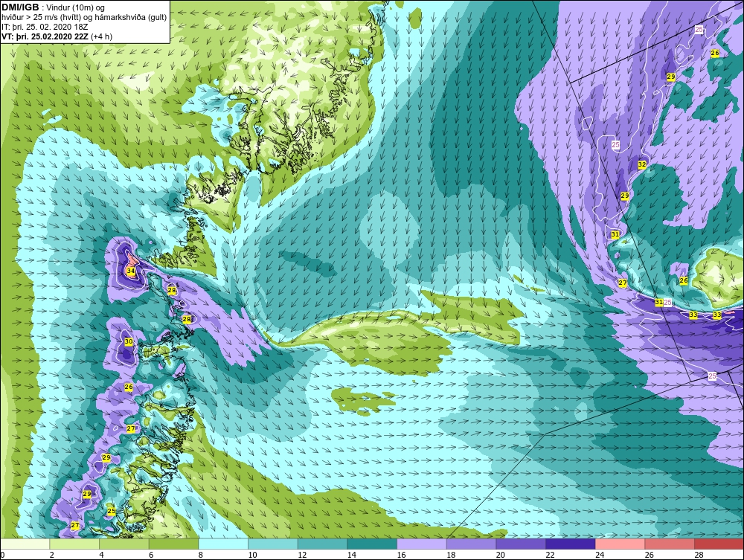Image resolution: width=744 pixels, height=560 pixels.
Task: Click the yellow gust label 34
Action: click(130, 271)
